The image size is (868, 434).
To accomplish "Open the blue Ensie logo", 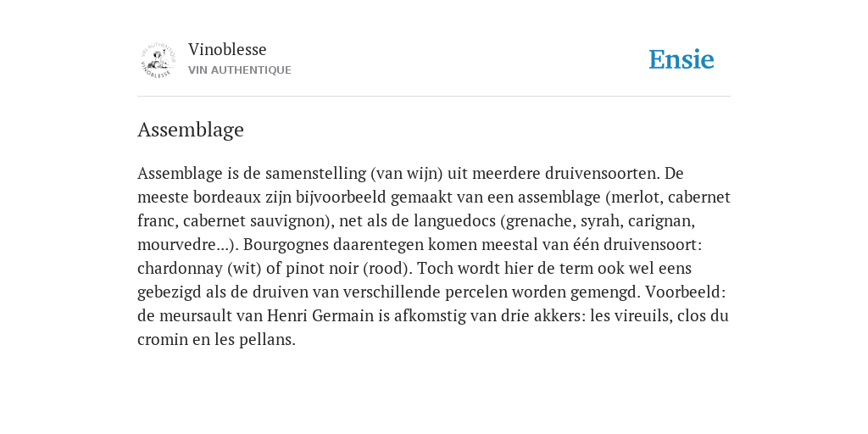I will point(682,59).
